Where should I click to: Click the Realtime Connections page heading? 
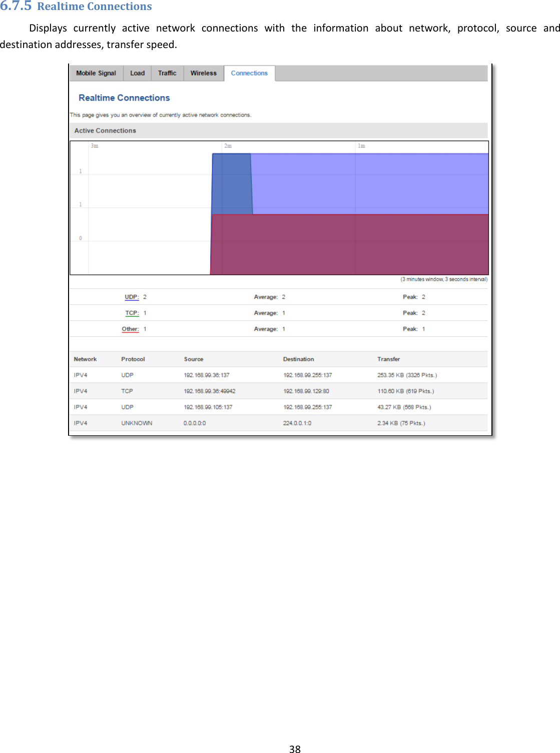pos(124,98)
